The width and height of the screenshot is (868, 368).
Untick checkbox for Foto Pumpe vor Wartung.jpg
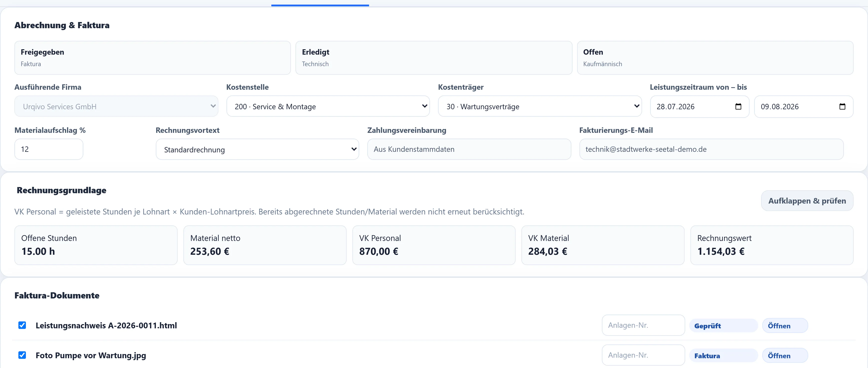tap(22, 355)
